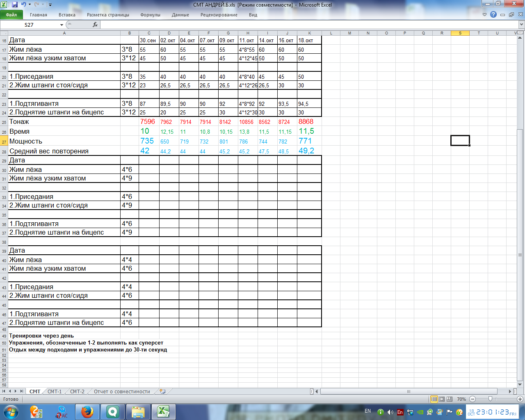Image resolution: width=525 pixels, height=420 pixels.
Task: Click the green Файл button
Action: pyautogui.click(x=11, y=15)
